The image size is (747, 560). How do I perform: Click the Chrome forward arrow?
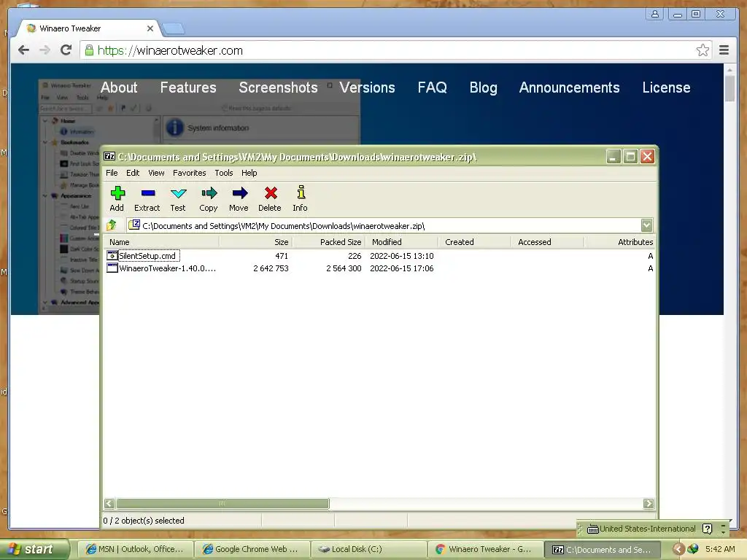(44, 50)
